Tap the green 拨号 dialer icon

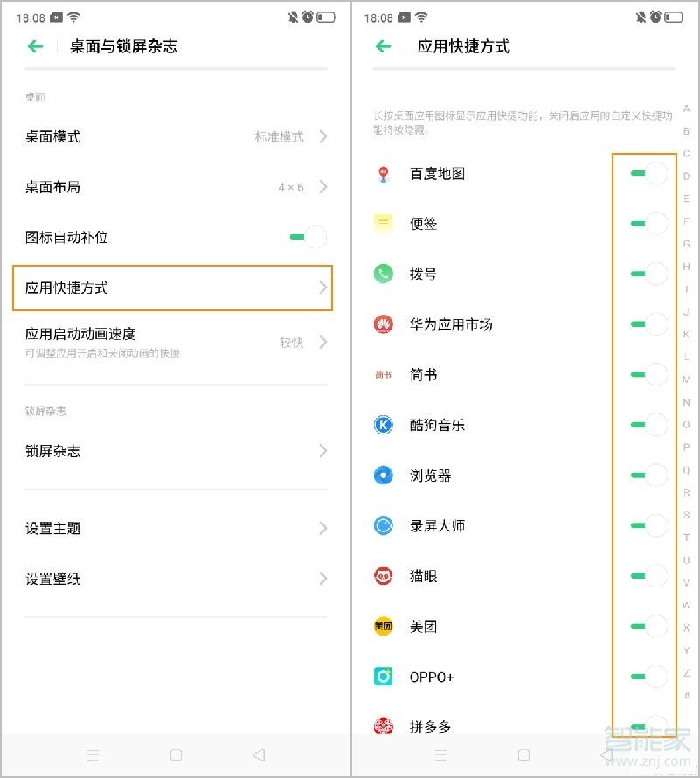point(380,274)
